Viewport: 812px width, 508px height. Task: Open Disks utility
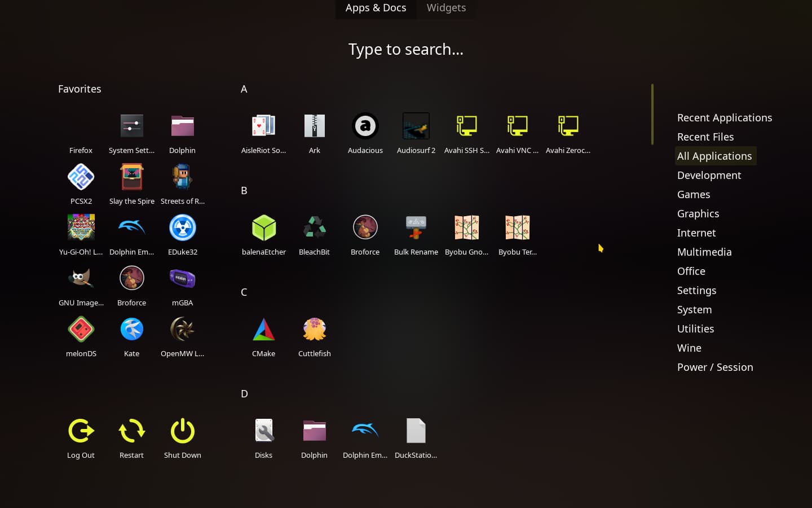[263, 439]
